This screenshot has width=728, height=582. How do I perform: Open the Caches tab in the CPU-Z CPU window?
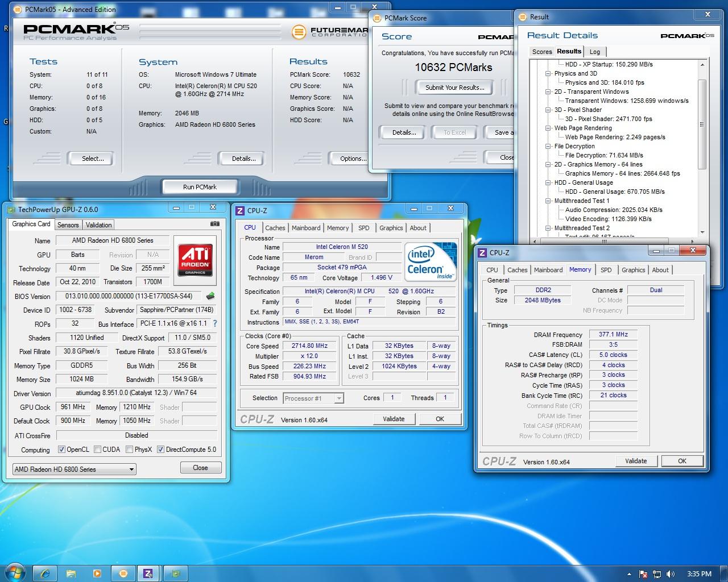click(x=275, y=228)
